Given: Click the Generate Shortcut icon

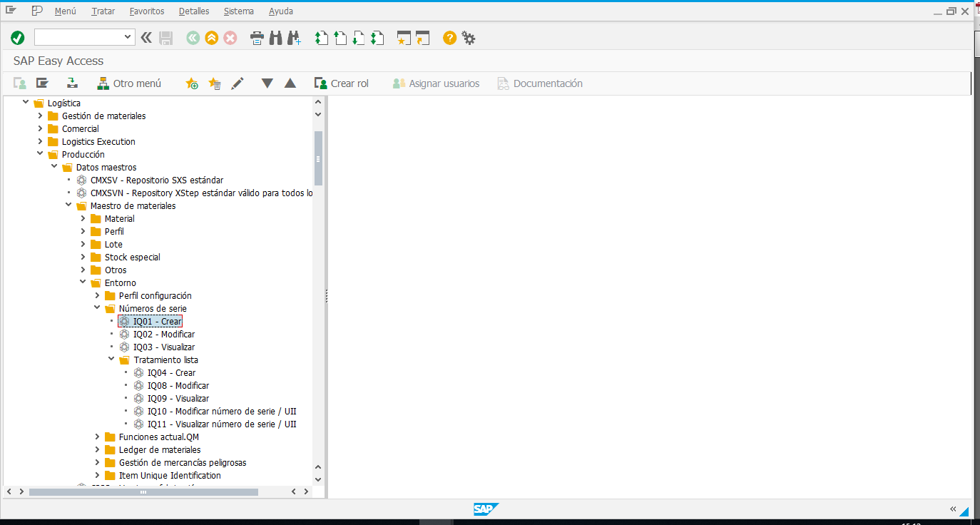Looking at the screenshot, I should click(423, 38).
